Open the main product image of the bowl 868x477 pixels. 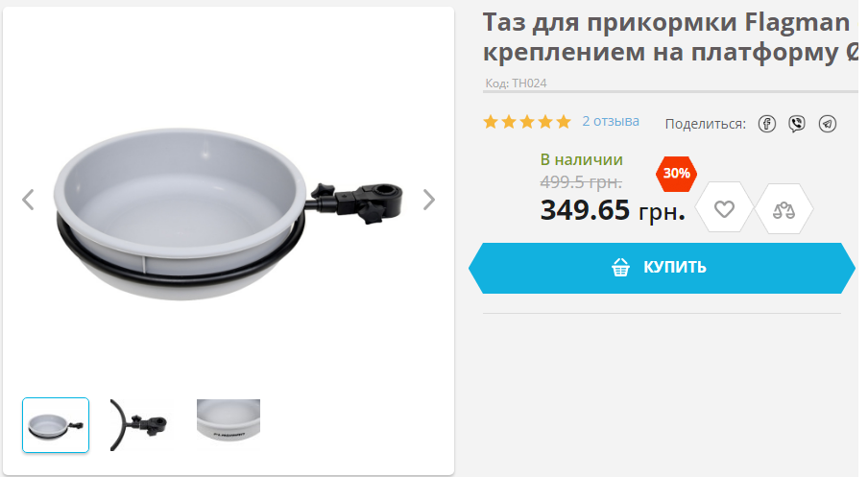pos(229,214)
